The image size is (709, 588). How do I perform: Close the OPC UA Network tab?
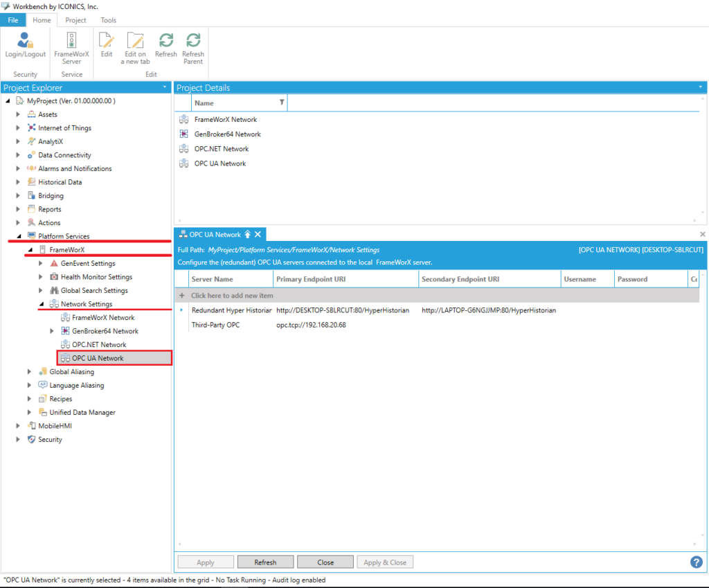coord(258,234)
